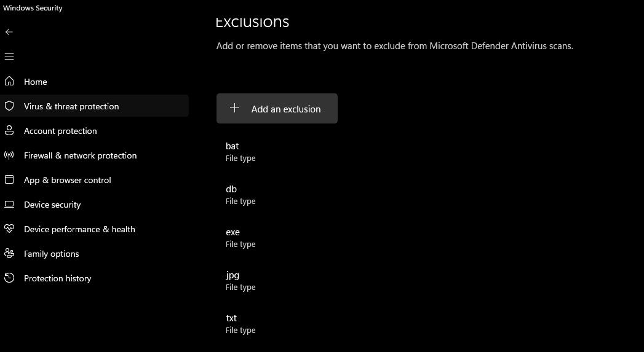
Task: Select the db file type entry
Action: coord(240,195)
